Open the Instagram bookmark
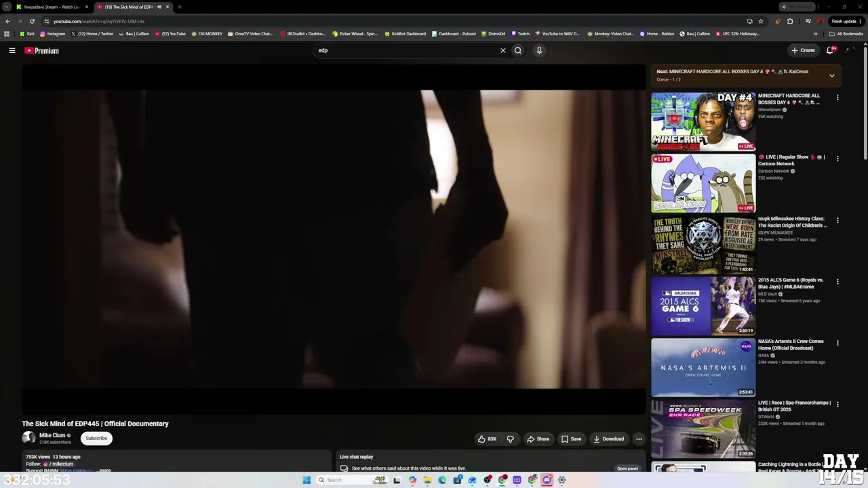The width and height of the screenshot is (868, 488). tap(53, 34)
